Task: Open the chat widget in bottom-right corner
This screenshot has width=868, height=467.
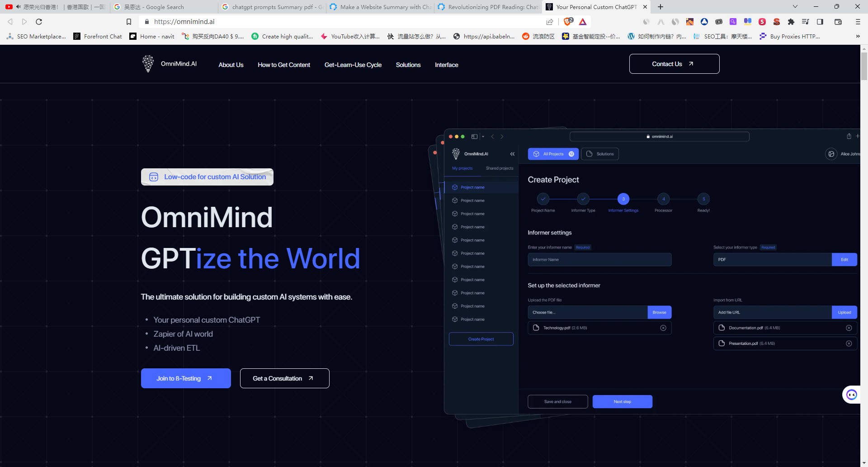Action: [x=852, y=394]
